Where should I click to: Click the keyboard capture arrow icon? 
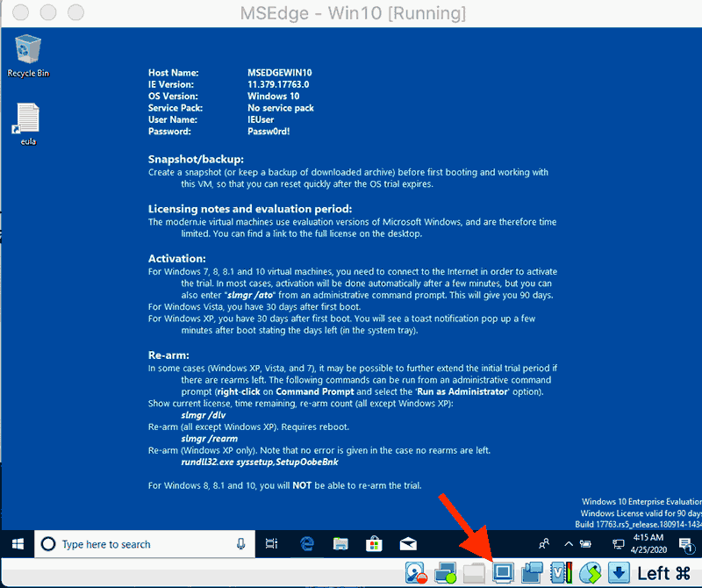(618, 573)
